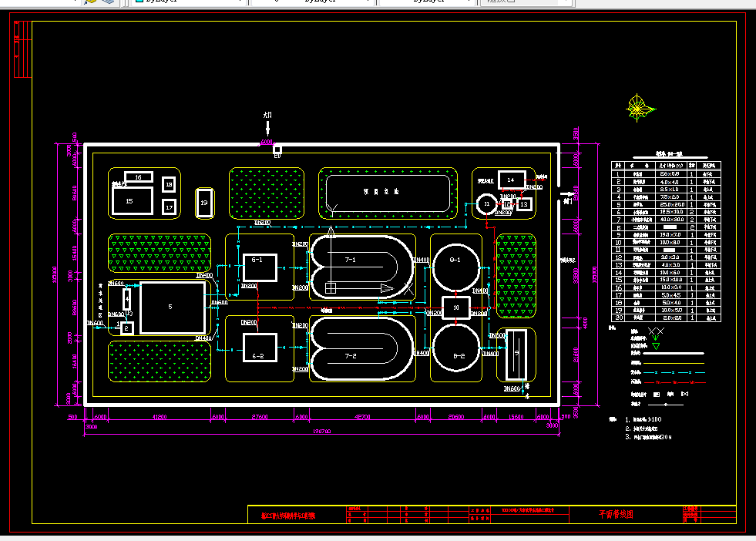
Task: Click table cell 5.0×4.5 in row 17
Action: tap(670, 295)
